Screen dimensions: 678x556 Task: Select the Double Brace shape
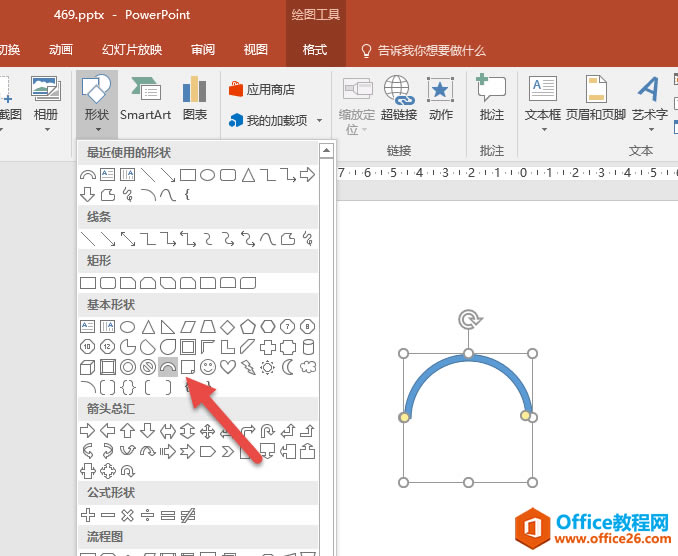point(128,387)
